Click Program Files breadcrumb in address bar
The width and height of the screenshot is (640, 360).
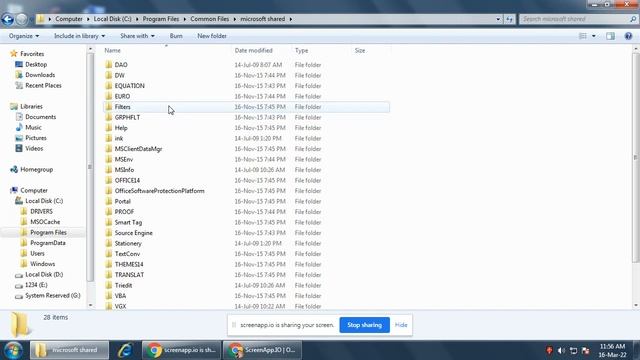tap(161, 19)
